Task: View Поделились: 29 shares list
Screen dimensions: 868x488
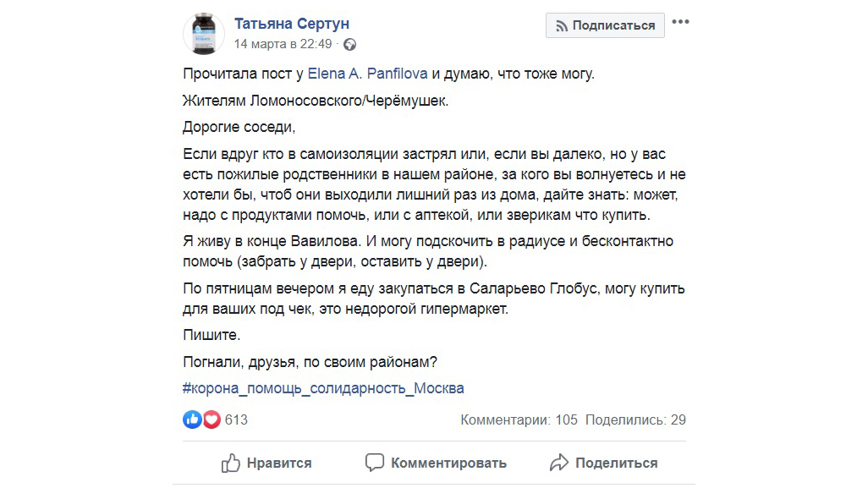Action: click(x=635, y=419)
